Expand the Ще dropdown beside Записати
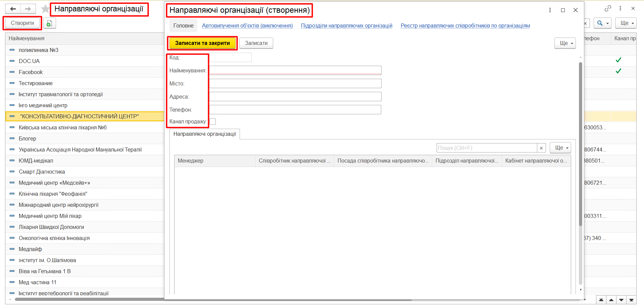Screen dimensions: 644x306 (x=565, y=43)
